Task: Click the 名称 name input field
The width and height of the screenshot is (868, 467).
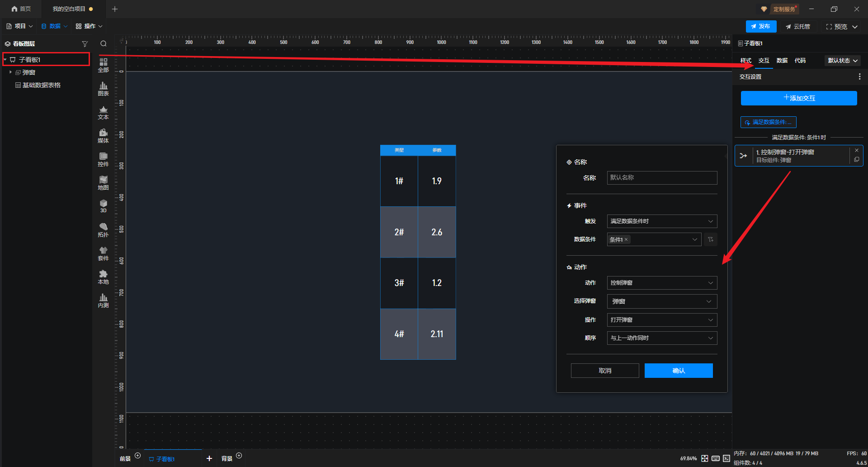Action: point(661,178)
